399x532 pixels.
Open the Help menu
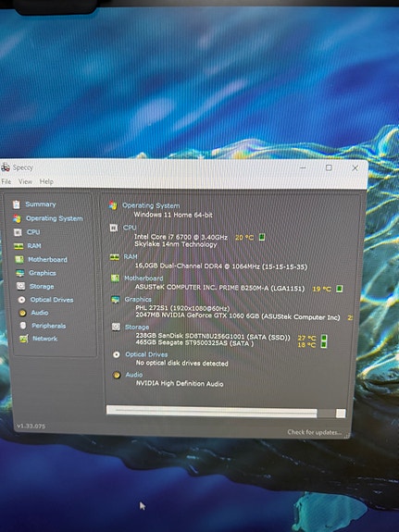(46, 181)
